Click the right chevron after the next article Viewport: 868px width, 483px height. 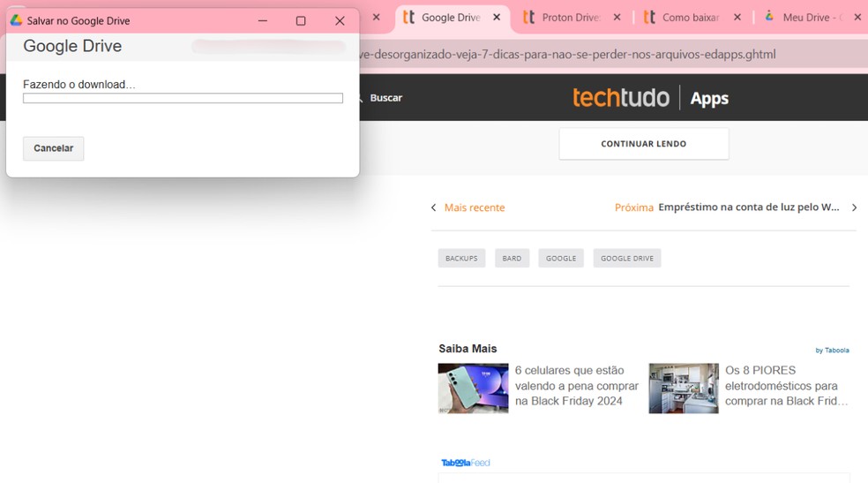tap(854, 208)
